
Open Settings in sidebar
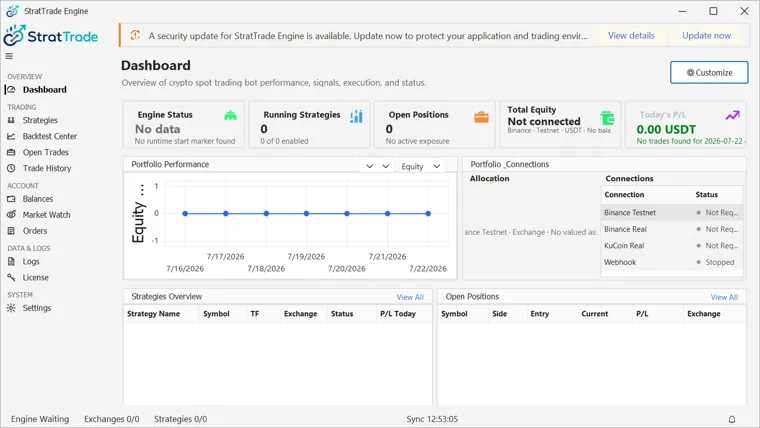click(37, 308)
